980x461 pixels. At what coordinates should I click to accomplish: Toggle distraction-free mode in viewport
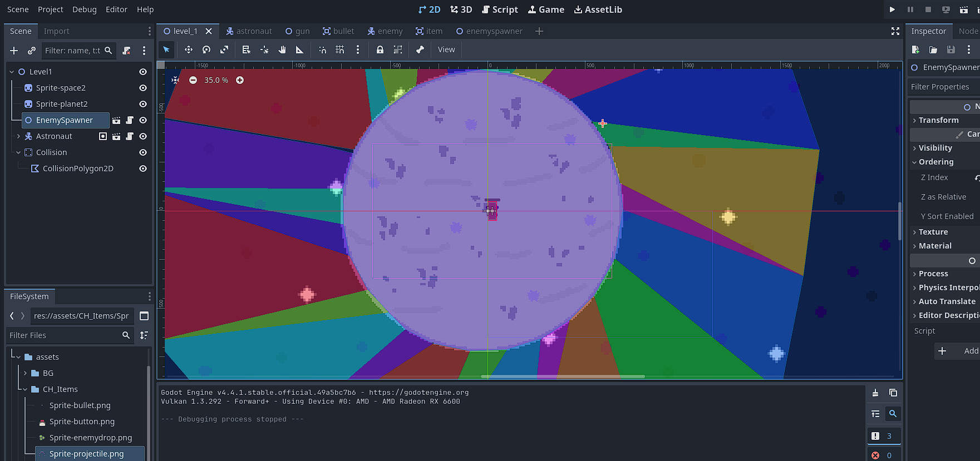click(x=895, y=31)
